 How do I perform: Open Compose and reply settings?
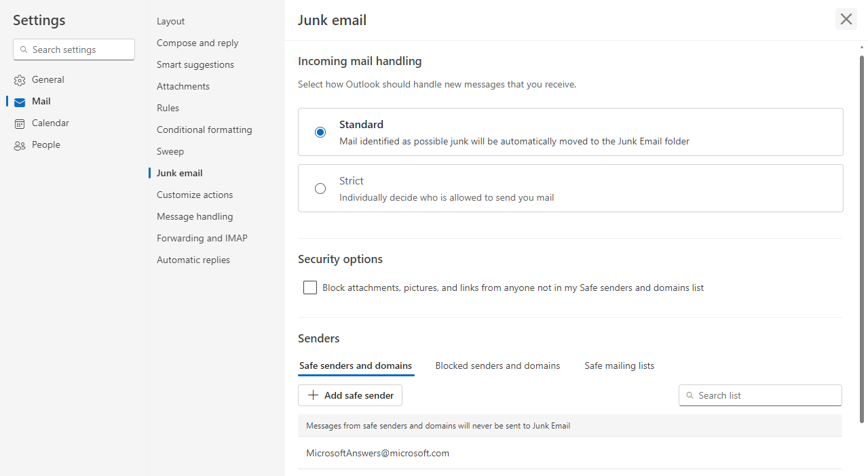pos(197,43)
